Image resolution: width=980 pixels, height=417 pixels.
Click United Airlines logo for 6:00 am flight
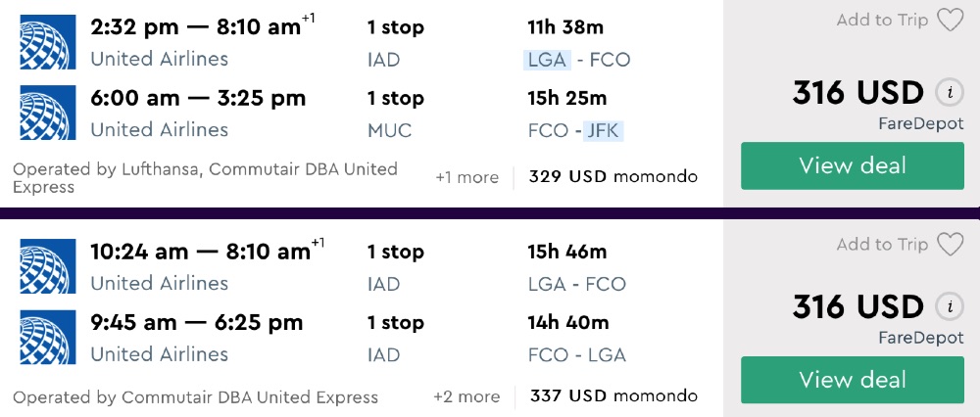pyautogui.click(x=48, y=114)
